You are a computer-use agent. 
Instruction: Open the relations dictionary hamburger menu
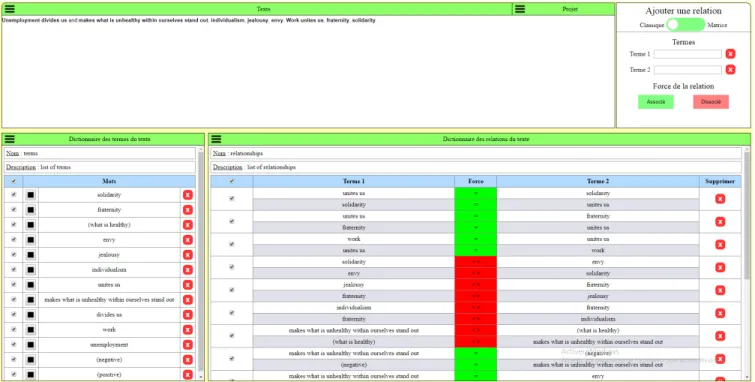(216, 139)
